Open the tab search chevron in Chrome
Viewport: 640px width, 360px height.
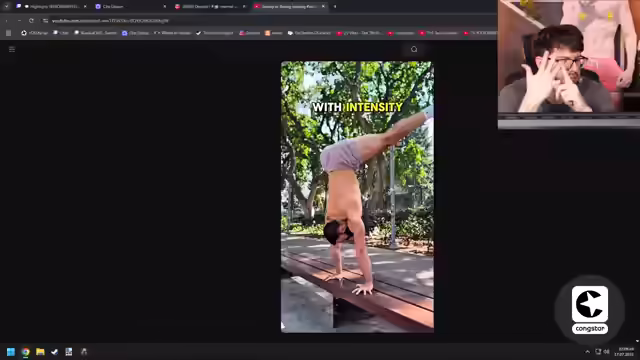click(7, 7)
